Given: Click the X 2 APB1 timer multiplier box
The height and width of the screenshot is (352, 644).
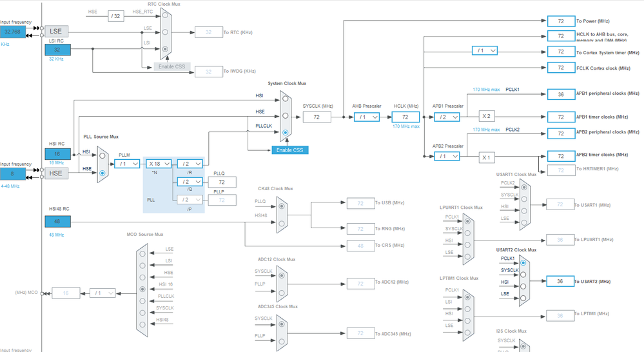Looking at the screenshot, I should pos(487,116).
